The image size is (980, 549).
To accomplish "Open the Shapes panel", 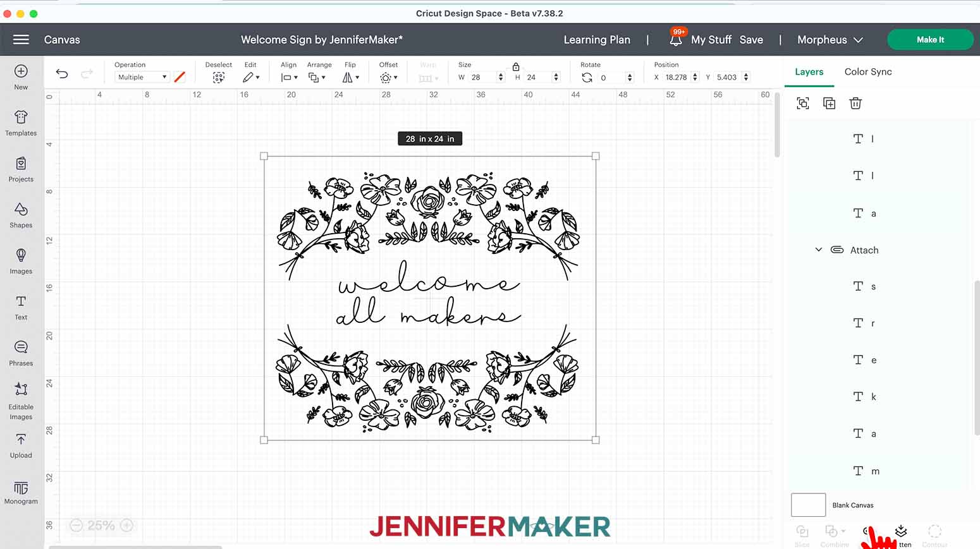I will point(21,215).
